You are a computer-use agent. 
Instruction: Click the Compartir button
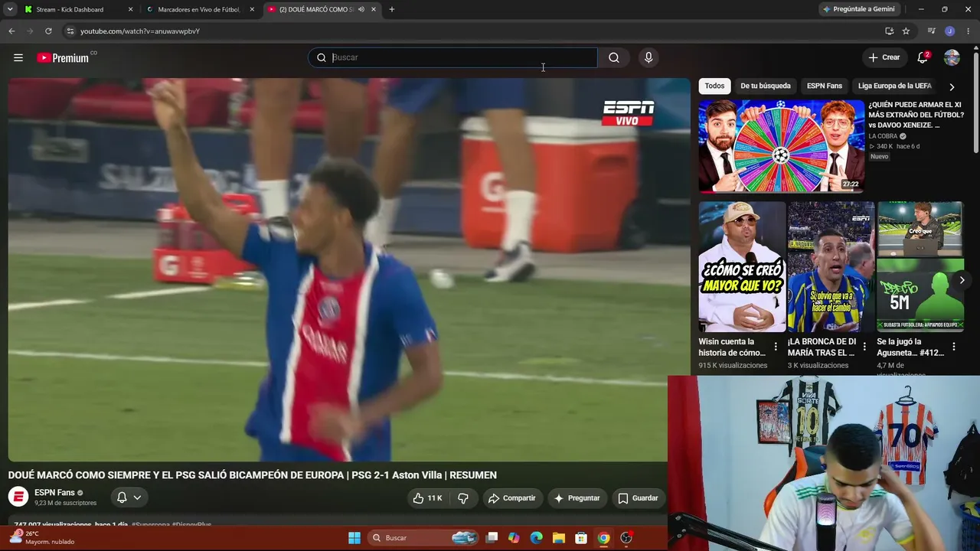[x=512, y=498]
